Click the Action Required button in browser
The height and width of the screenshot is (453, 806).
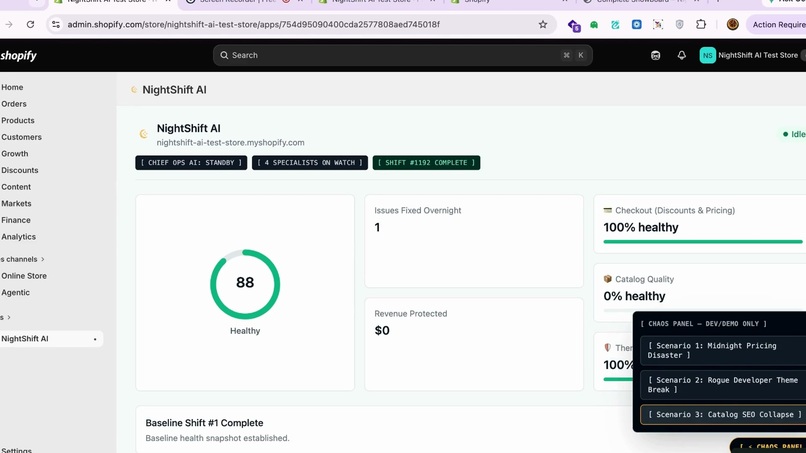point(776,24)
